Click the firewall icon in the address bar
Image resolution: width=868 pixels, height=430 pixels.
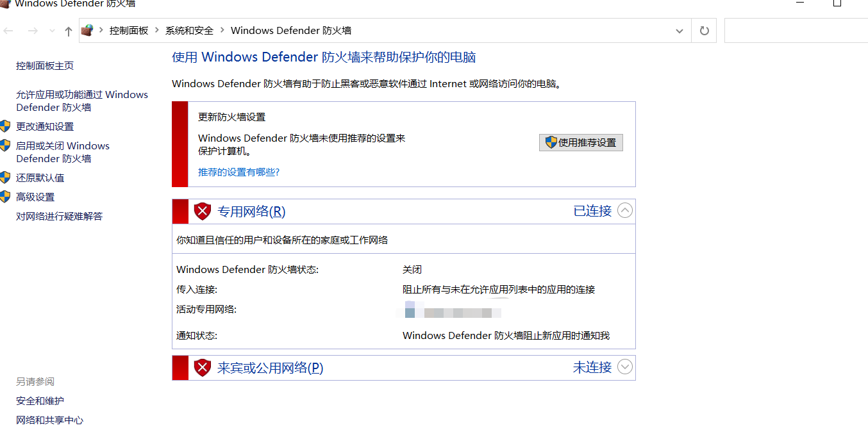click(87, 29)
